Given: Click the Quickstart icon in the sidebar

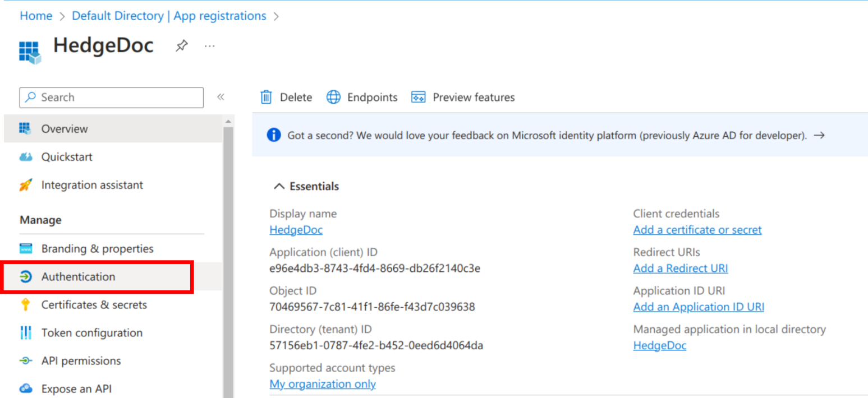Looking at the screenshot, I should (x=25, y=157).
